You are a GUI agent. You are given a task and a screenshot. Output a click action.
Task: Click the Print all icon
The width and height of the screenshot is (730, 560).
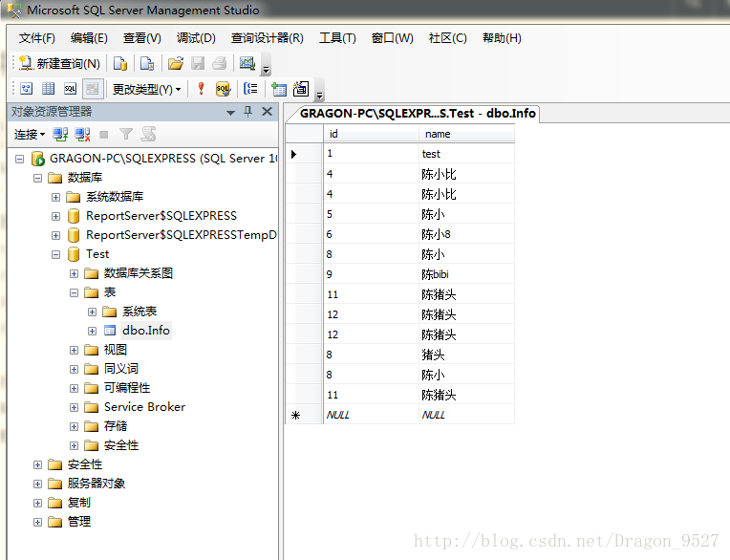click(x=219, y=63)
